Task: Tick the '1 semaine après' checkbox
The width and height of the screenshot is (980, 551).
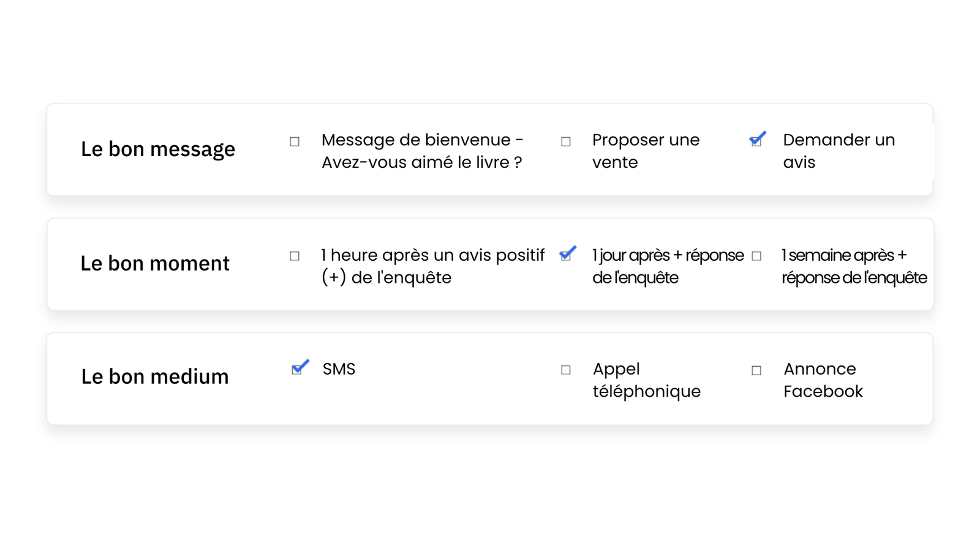Action: 756,257
